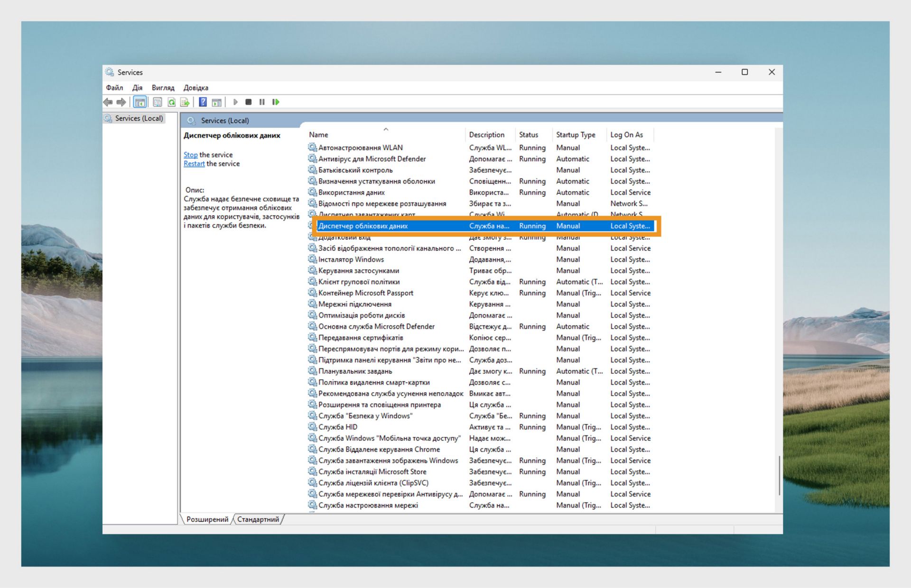Switch to the Стандартний tab
This screenshot has height=588, width=911.
pyautogui.click(x=258, y=519)
